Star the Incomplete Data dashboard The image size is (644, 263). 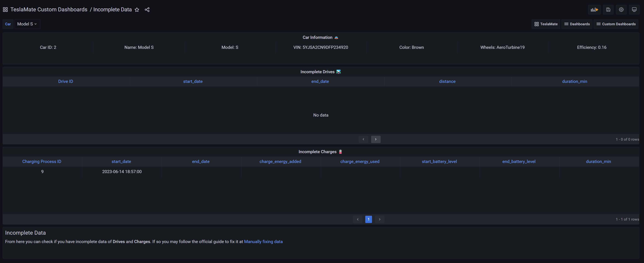tap(137, 10)
